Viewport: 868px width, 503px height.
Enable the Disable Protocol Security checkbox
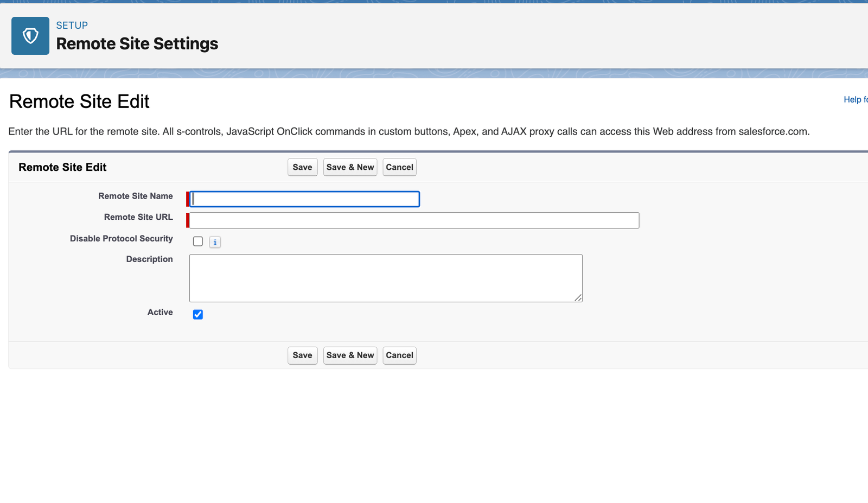point(198,241)
